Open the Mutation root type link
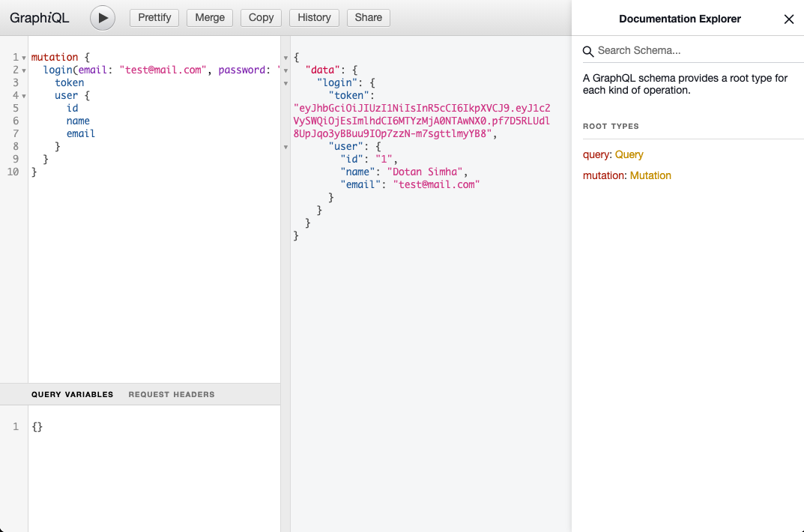Image resolution: width=804 pixels, height=532 pixels. click(x=650, y=176)
